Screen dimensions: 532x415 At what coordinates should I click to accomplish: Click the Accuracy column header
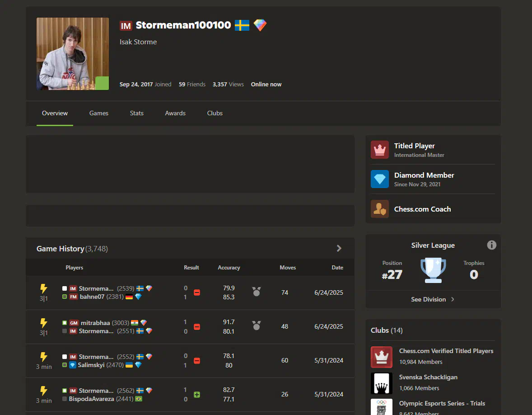click(229, 268)
